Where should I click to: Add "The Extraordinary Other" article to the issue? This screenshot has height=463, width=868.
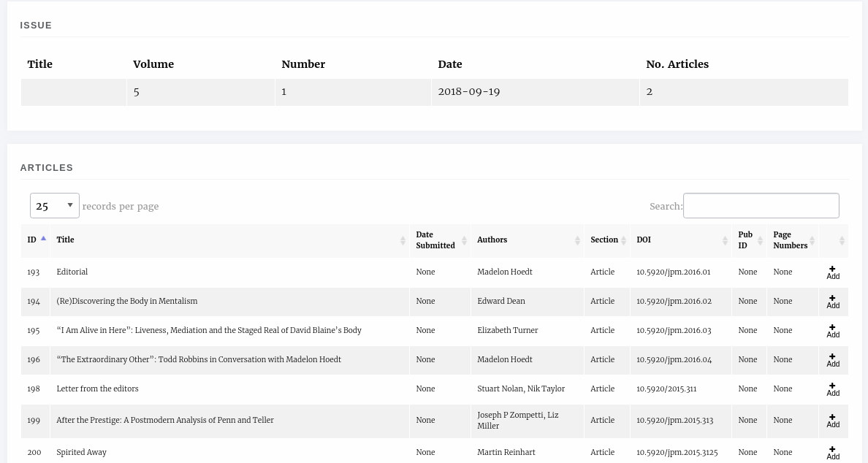click(x=832, y=360)
